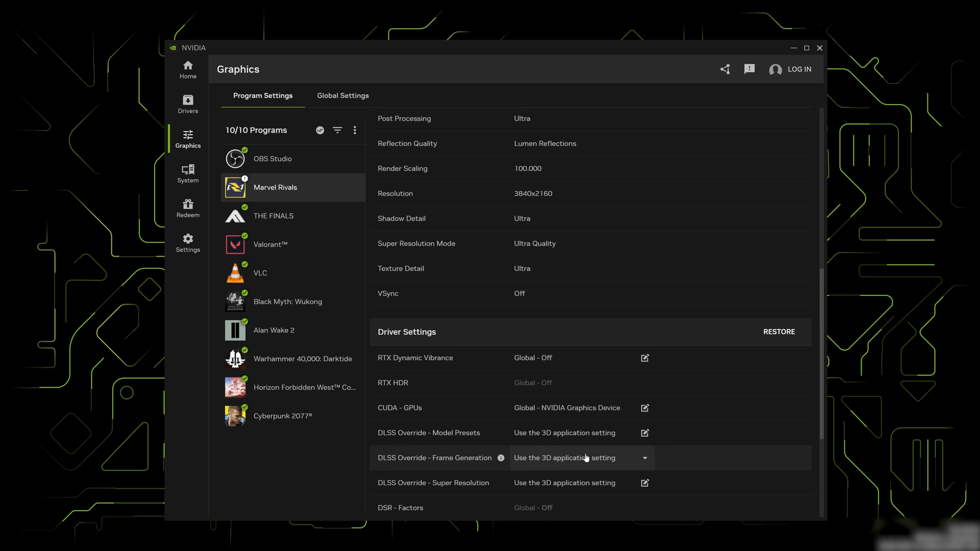This screenshot has width=980, height=551.
Task: Switch to the Global Settings tab
Action: pyautogui.click(x=343, y=95)
